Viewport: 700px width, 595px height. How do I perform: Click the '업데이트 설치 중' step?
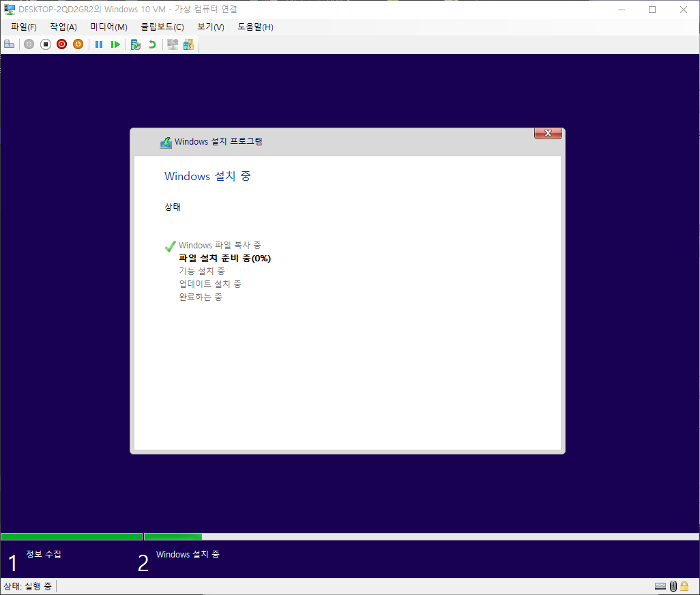coord(210,284)
